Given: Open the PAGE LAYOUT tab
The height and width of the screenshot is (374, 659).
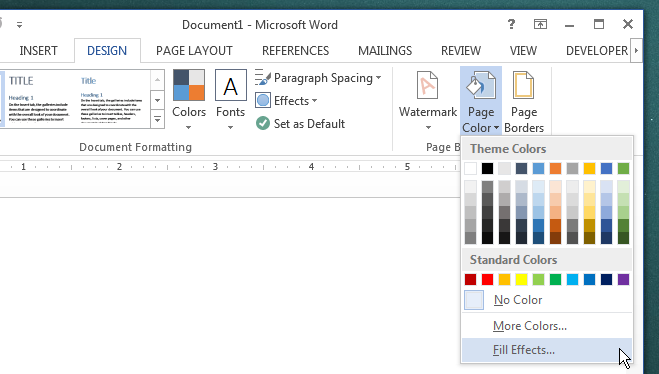Looking at the screenshot, I should click(x=194, y=50).
